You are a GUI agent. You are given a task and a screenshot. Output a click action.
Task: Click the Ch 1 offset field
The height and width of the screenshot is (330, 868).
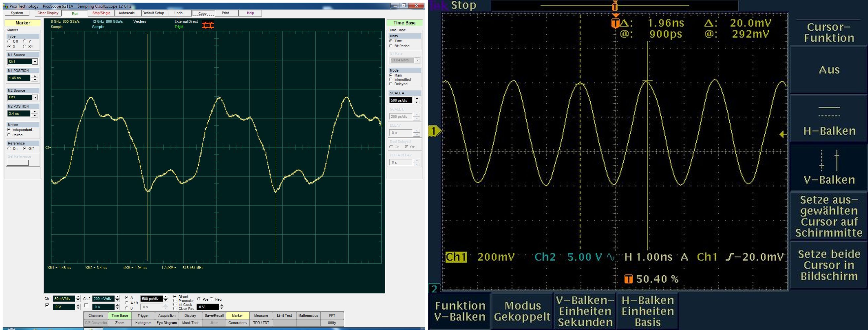64,307
